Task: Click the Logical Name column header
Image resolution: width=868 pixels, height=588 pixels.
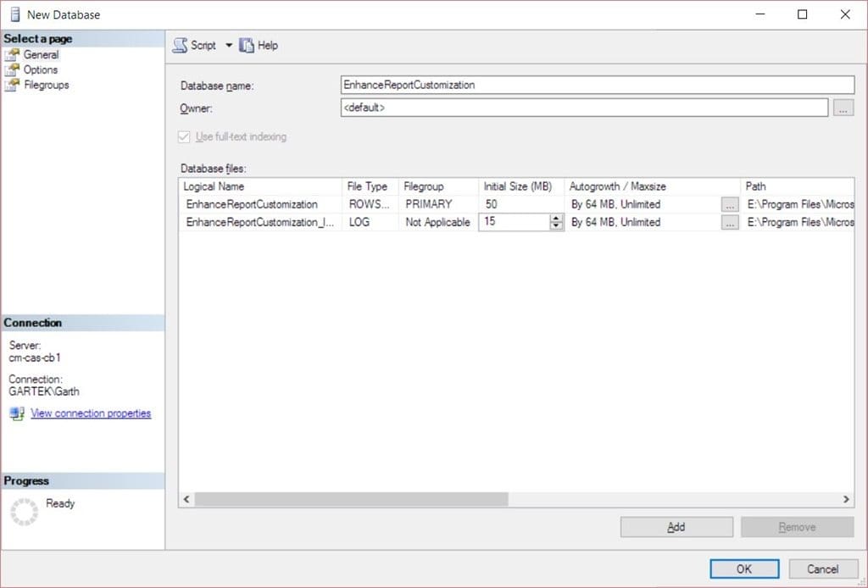Action: 259,186
